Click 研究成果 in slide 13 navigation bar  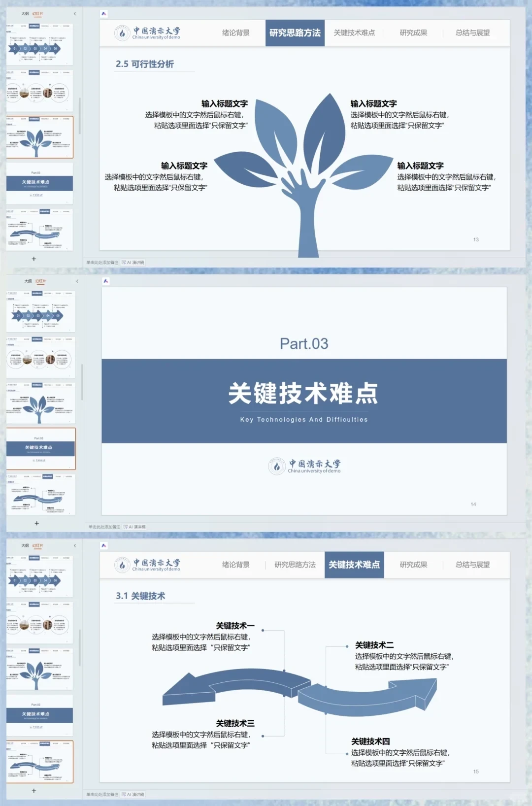[x=413, y=33]
